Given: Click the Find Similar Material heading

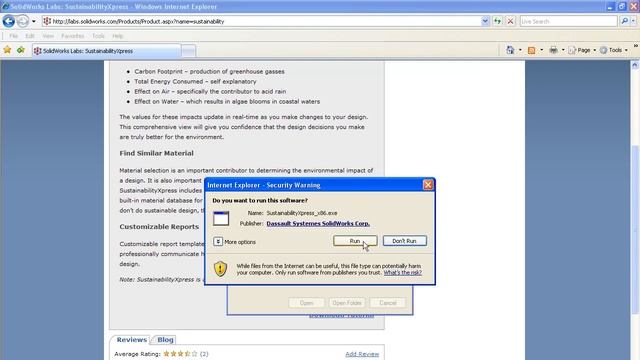Looking at the screenshot, I should click(x=156, y=153).
